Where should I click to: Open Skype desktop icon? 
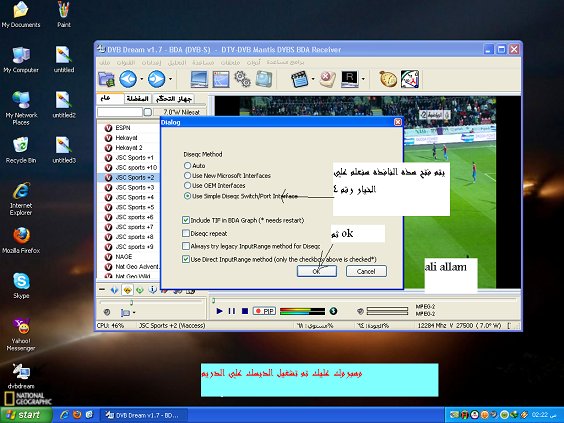(x=21, y=286)
